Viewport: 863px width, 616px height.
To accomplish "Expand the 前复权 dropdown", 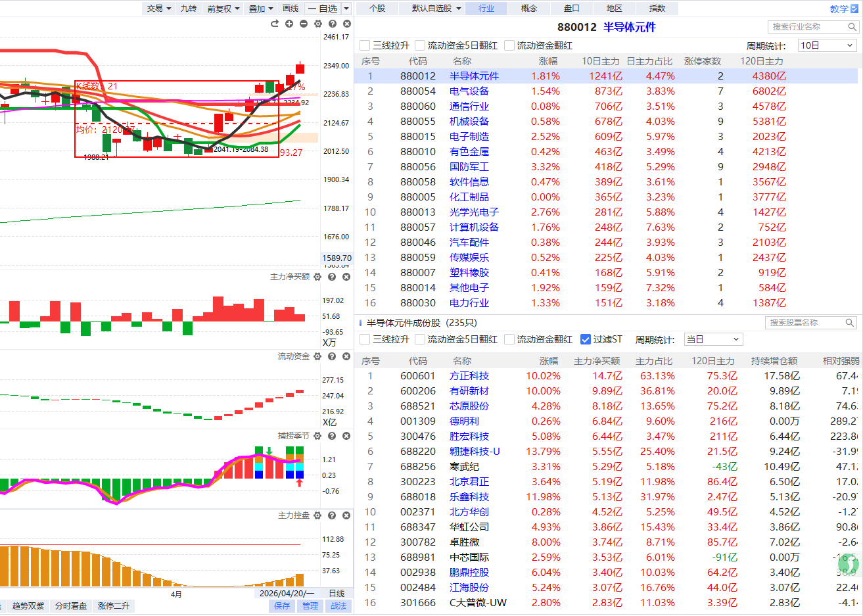I will 223,9.
